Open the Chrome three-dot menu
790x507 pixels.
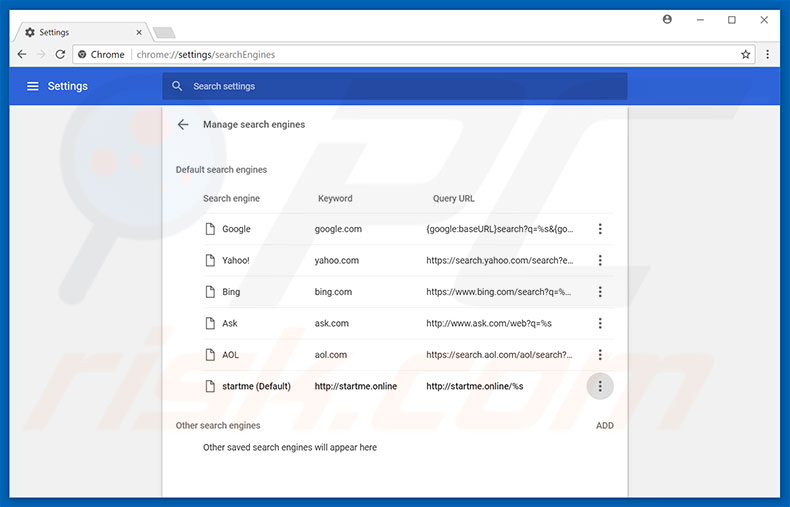pyautogui.click(x=767, y=54)
